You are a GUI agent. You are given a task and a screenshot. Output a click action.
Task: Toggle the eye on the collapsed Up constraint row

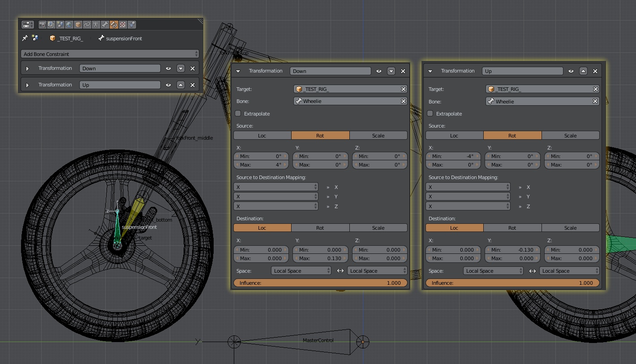click(168, 85)
